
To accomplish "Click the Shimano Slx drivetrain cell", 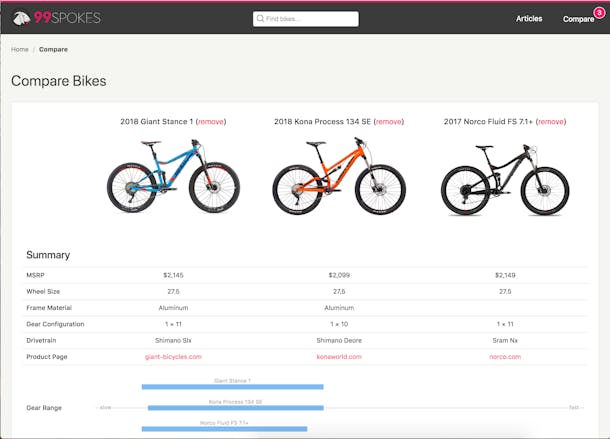I will coord(173,340).
